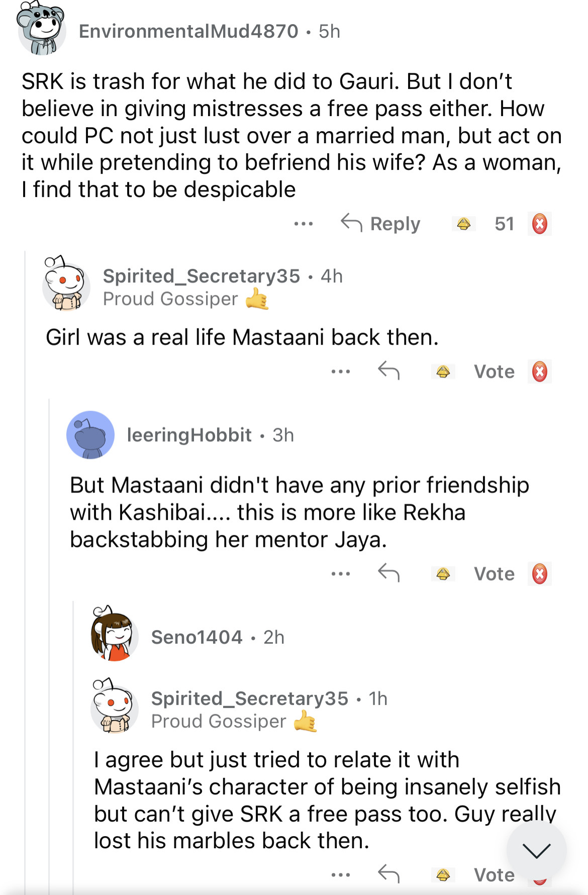Click reply arrow under leeringHobbit's comment

point(388,573)
